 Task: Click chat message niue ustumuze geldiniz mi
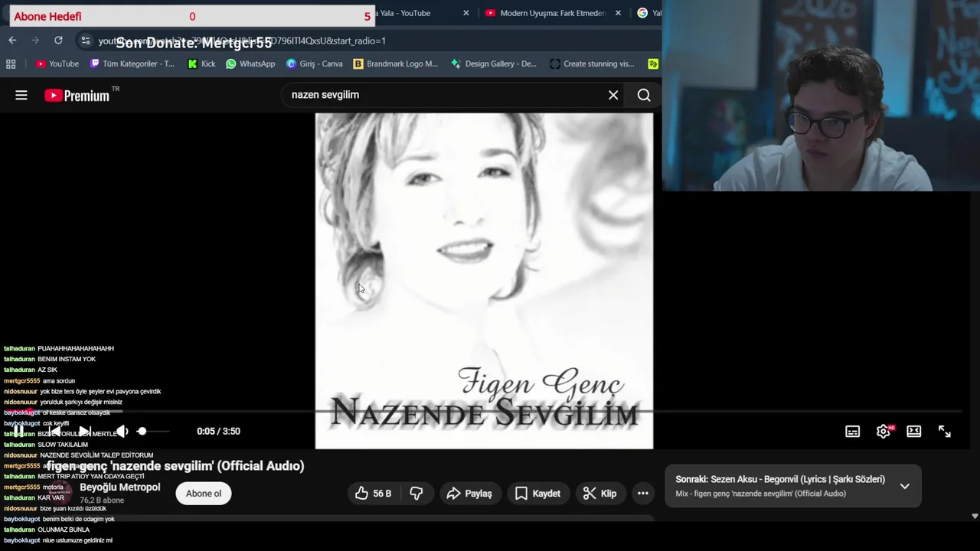coord(77,540)
